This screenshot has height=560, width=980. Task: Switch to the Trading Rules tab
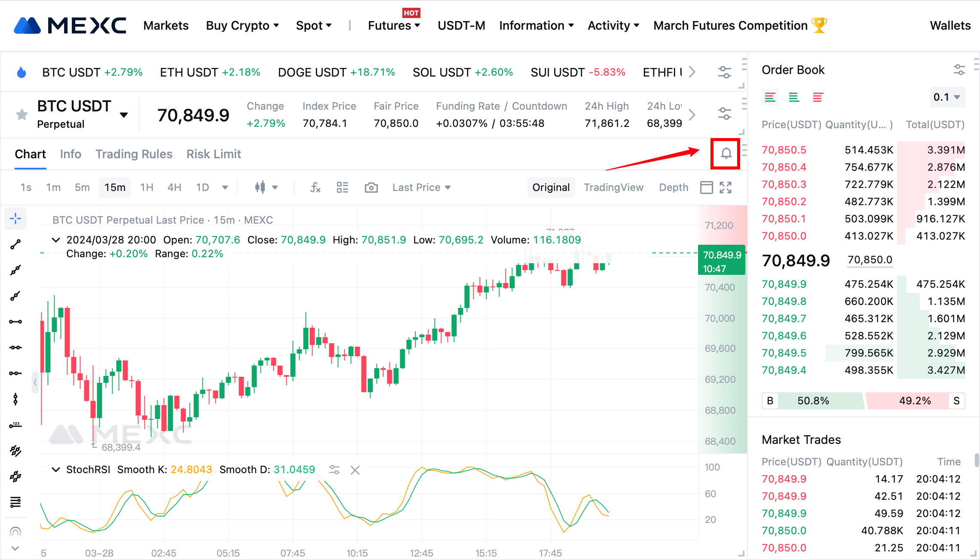tap(134, 154)
